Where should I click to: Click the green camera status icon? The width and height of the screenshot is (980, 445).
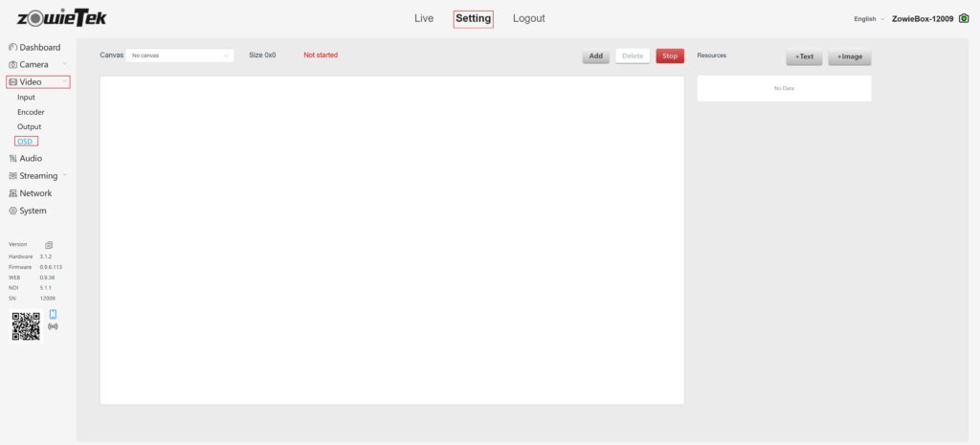point(963,18)
